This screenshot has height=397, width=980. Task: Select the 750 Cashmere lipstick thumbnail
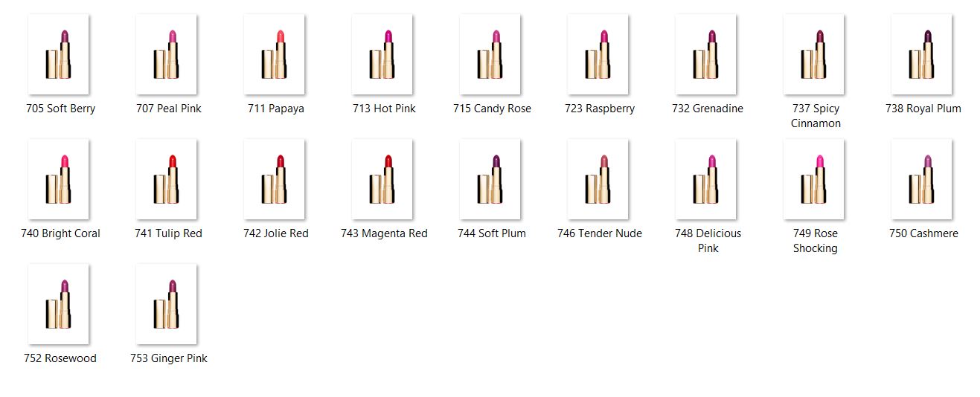(x=922, y=179)
